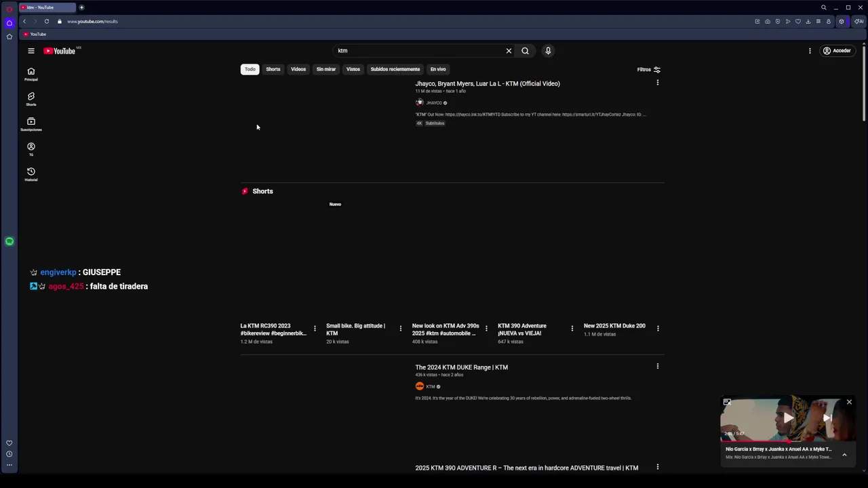Open the Opera AI assistant button
868x488 pixels.
(859, 22)
